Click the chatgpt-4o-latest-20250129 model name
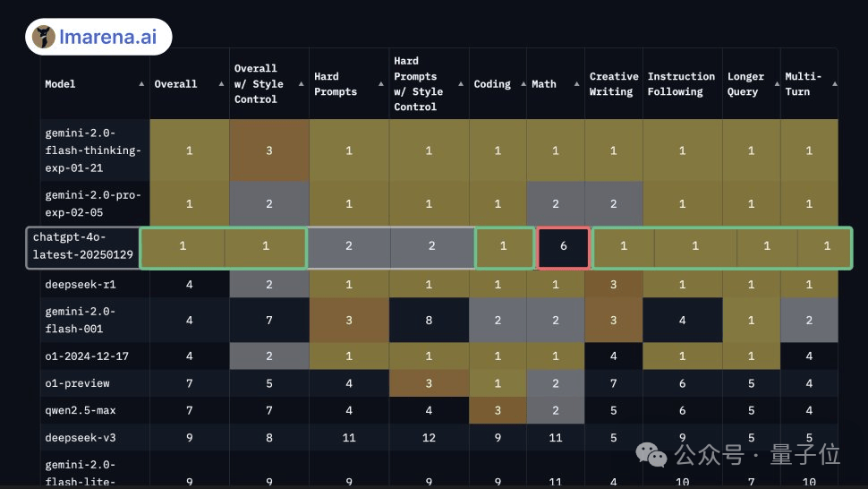Image resolution: width=868 pixels, height=489 pixels. pyautogui.click(x=83, y=246)
